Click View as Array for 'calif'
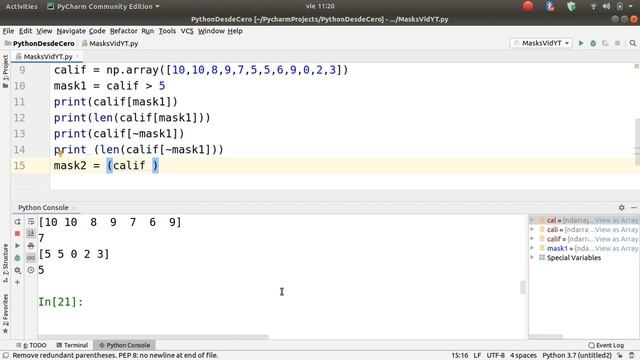Screen dimensions: 640x360 (616, 239)
